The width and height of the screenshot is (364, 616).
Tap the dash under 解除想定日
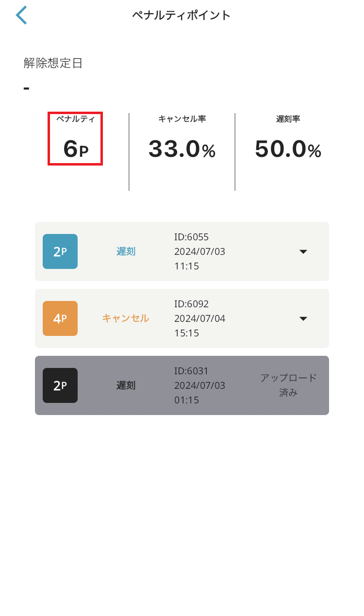[26, 88]
